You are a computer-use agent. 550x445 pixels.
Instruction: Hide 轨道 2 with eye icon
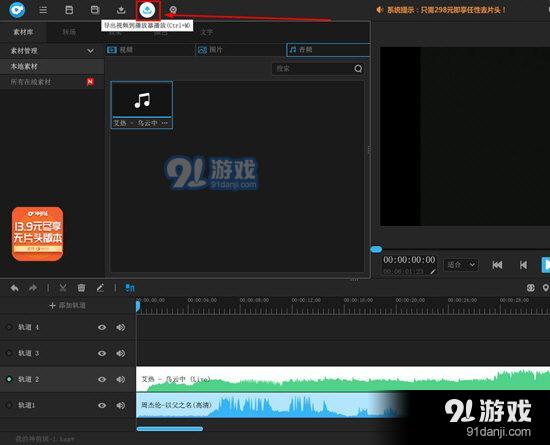(102, 379)
